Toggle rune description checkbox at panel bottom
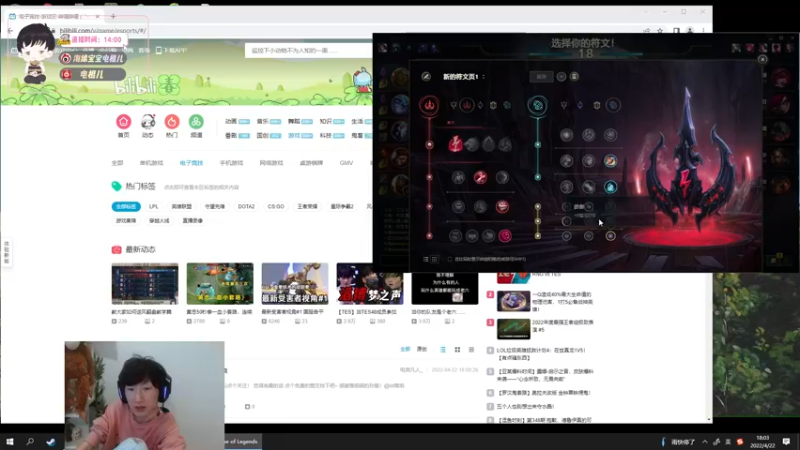The height and width of the screenshot is (450, 800). point(449,259)
